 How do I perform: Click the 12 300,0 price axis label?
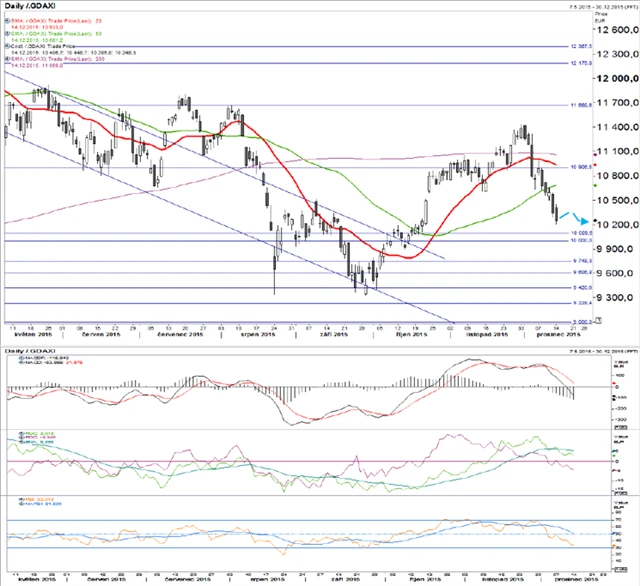[x=618, y=54]
